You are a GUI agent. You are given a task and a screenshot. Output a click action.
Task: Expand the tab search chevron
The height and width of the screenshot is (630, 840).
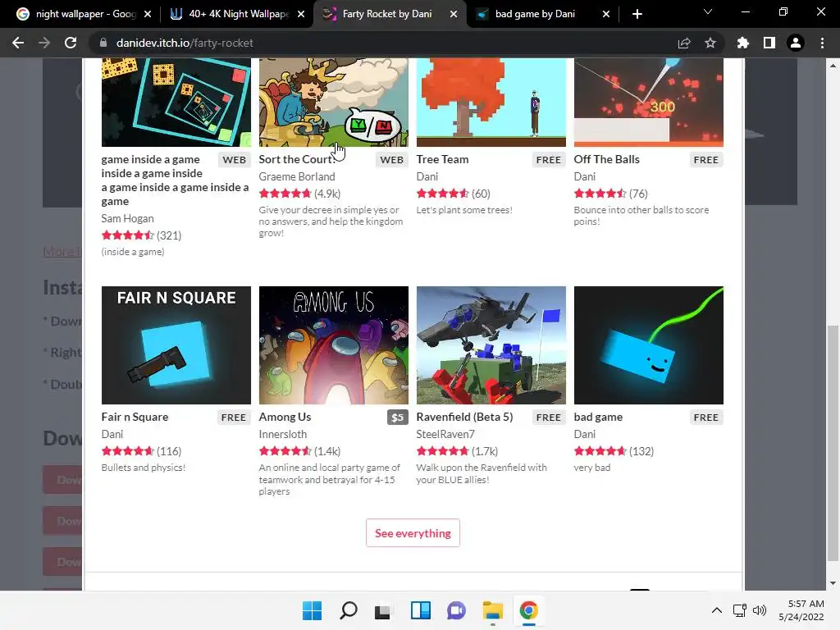[708, 11]
